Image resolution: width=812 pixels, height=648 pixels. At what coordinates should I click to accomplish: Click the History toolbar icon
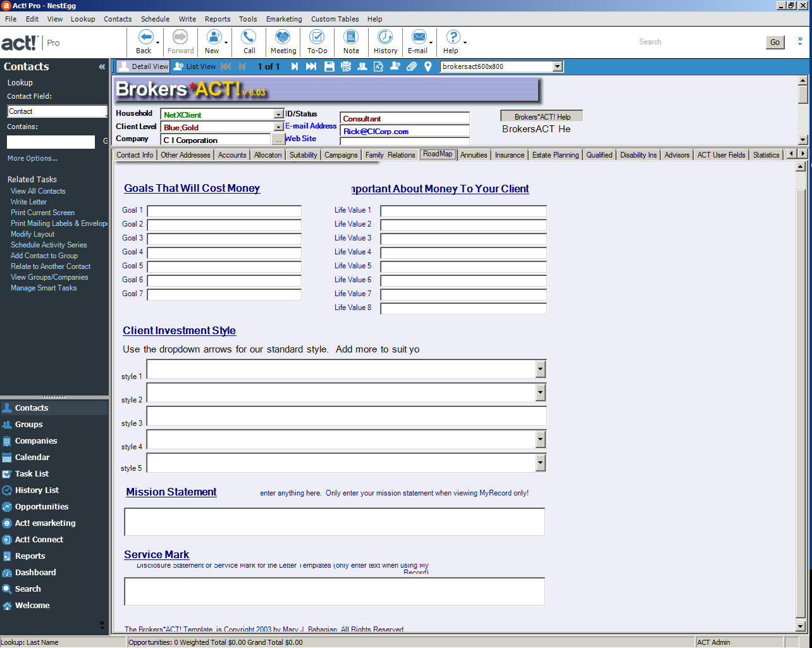[x=385, y=37]
